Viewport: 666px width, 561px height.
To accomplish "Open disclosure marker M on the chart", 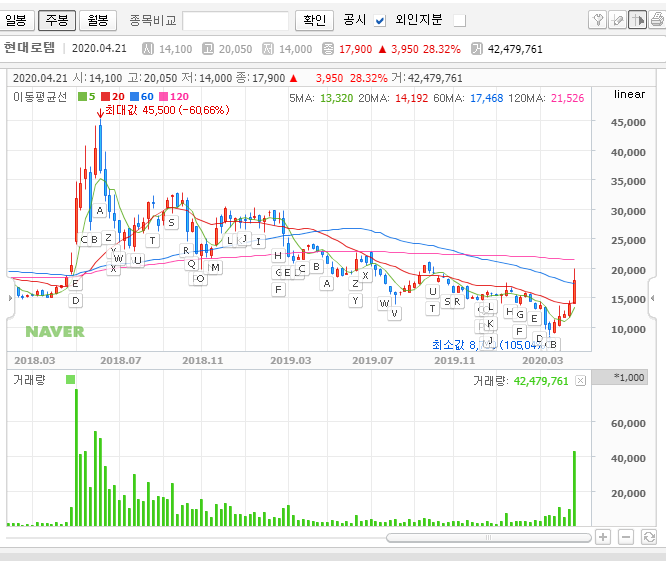I will 215,268.
